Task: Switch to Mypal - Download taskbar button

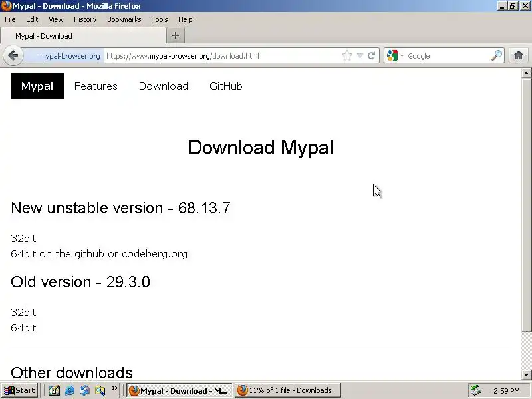Action: point(179,390)
